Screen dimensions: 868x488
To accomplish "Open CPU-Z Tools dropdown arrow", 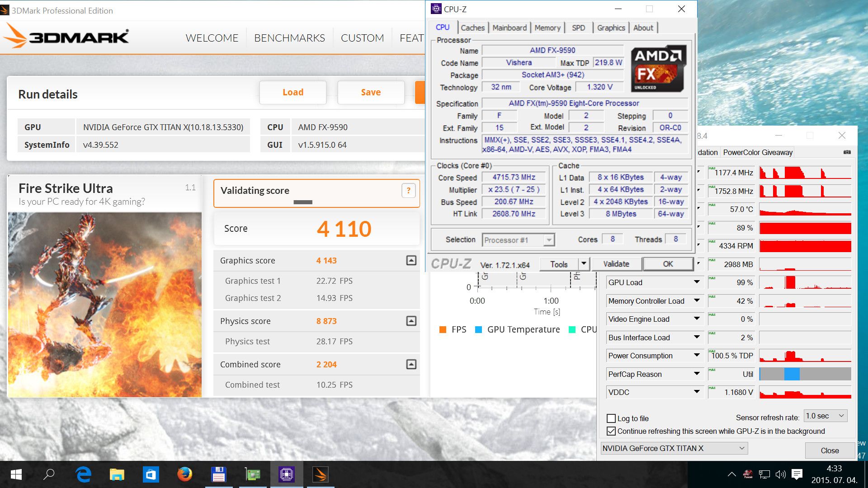I will pos(584,264).
